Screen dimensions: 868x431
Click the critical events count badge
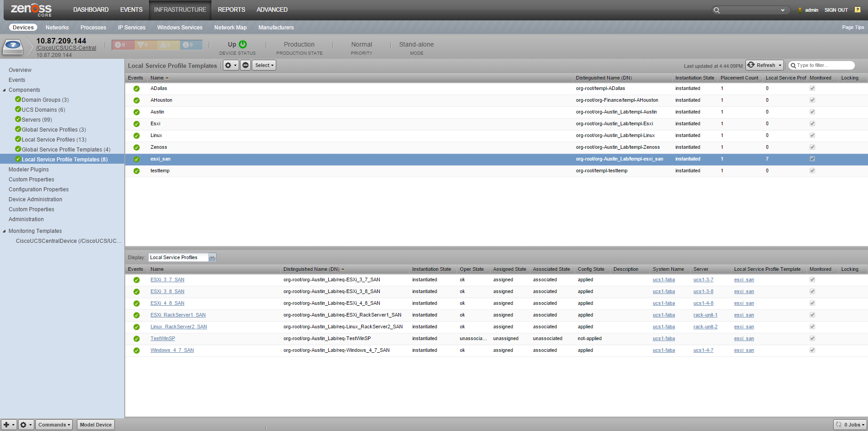tap(123, 45)
